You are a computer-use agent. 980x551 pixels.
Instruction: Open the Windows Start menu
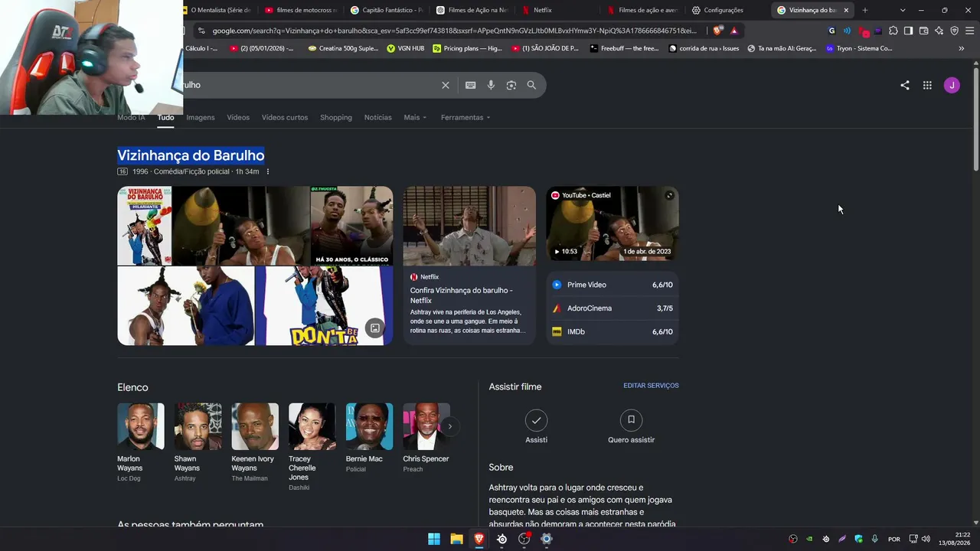pos(434,539)
